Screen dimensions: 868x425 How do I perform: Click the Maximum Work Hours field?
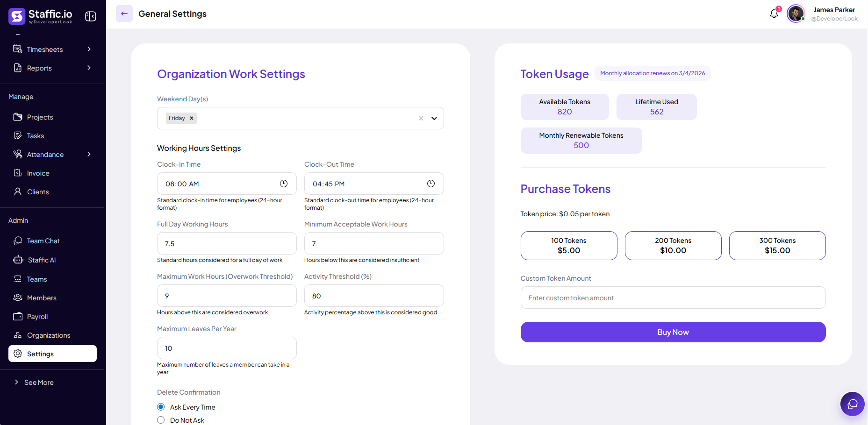point(227,296)
